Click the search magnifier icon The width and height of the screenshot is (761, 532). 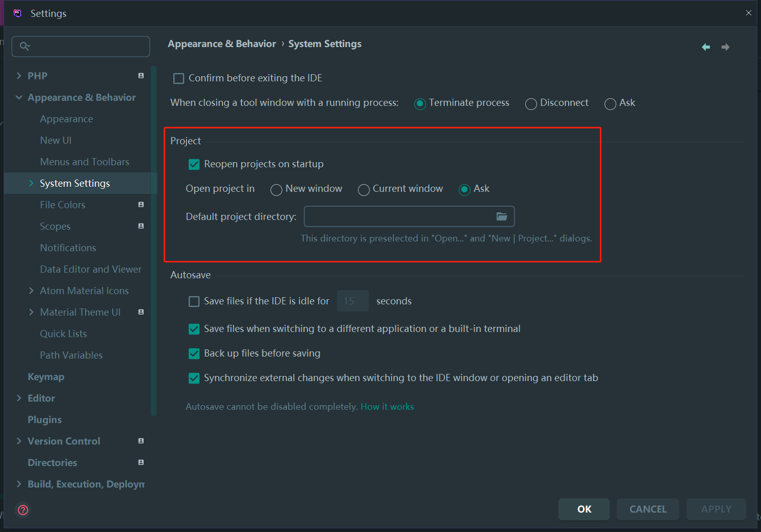24,47
